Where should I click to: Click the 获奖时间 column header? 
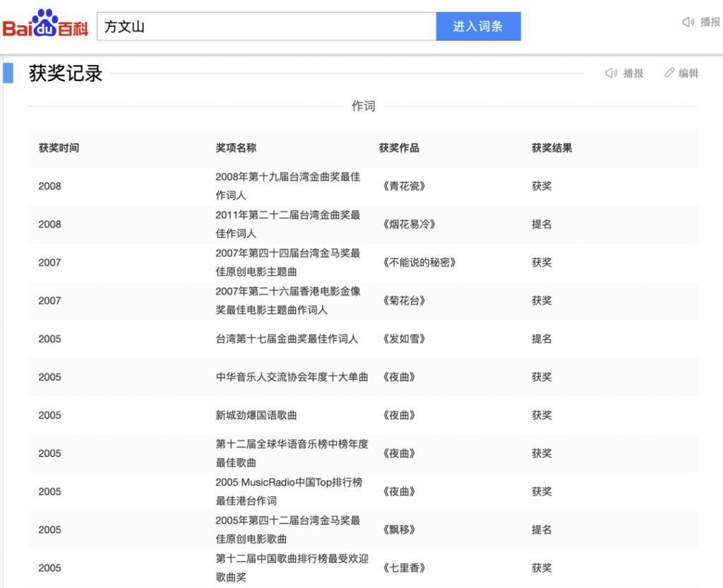pyautogui.click(x=59, y=148)
